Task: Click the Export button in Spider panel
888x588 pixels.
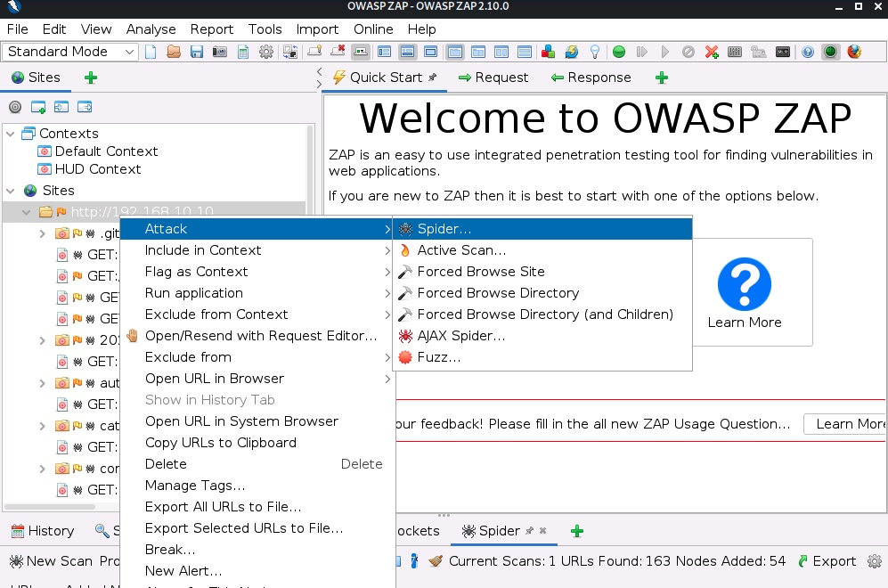Action: (827, 561)
